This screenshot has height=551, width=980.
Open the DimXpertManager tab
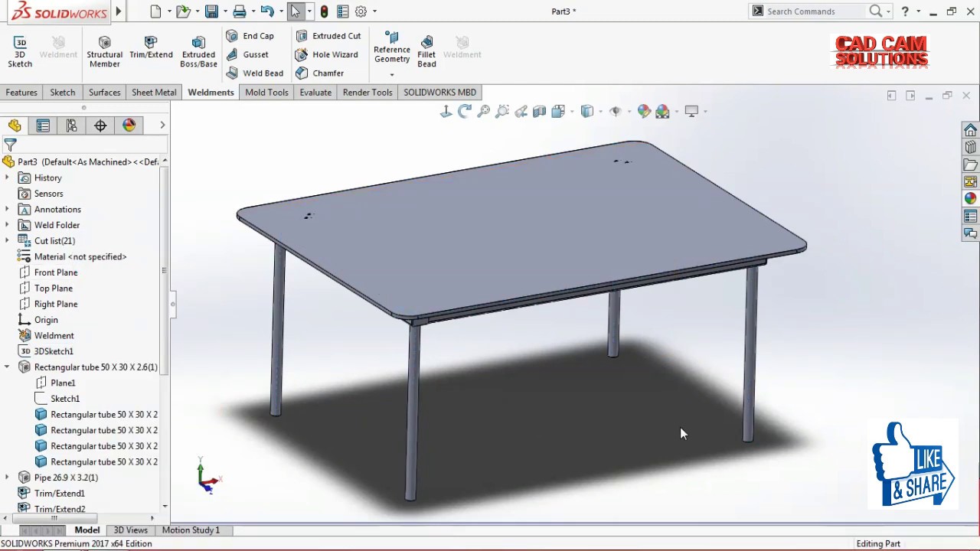100,126
